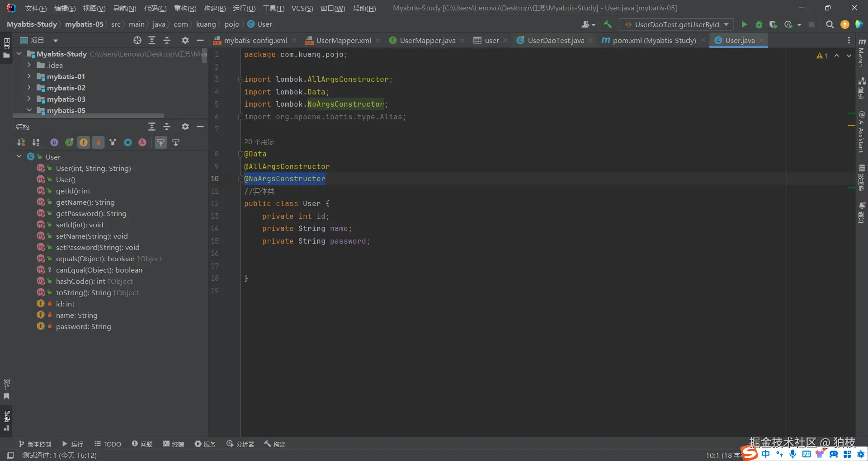Switch to the UserMapper.xml tab
The image size is (868, 461).
343,40
